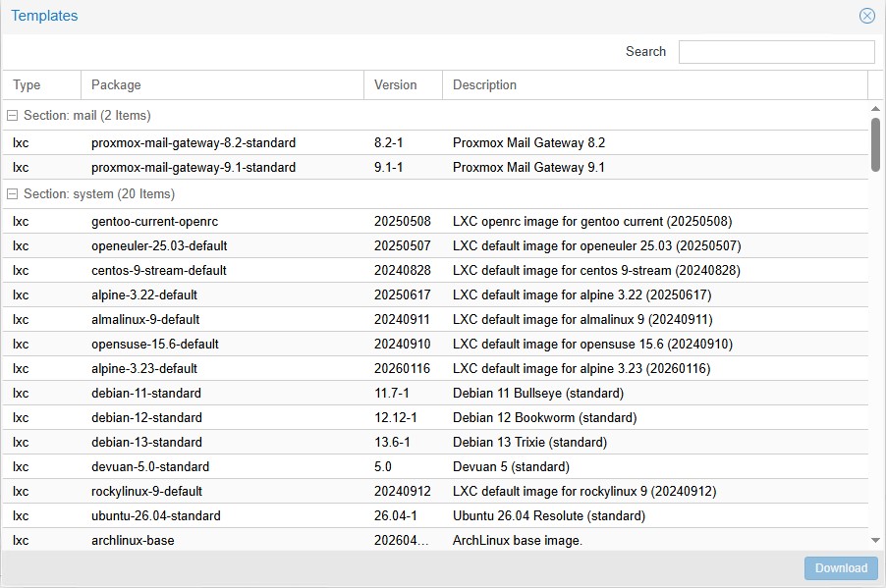
Task: Select gentoo-current-openrc package
Action: tap(155, 222)
